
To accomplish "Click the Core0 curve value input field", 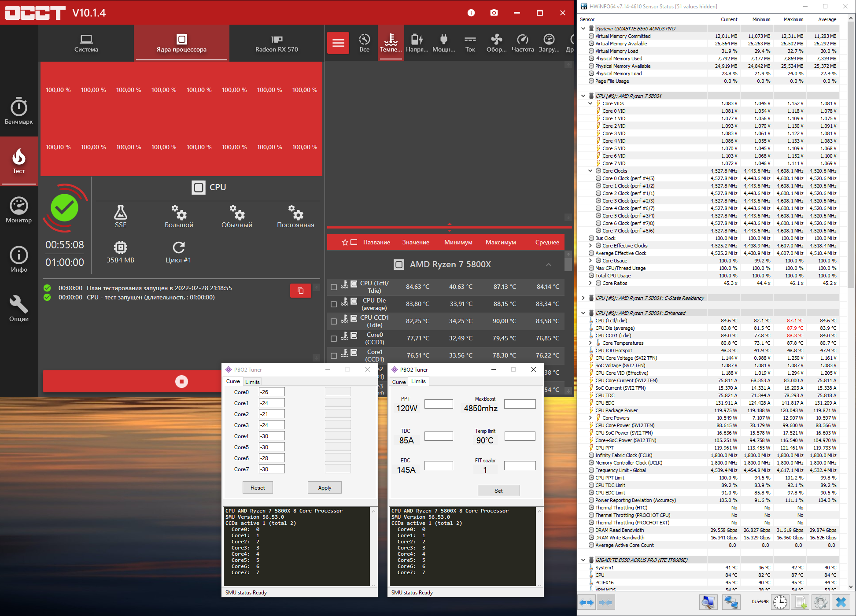I will point(271,392).
